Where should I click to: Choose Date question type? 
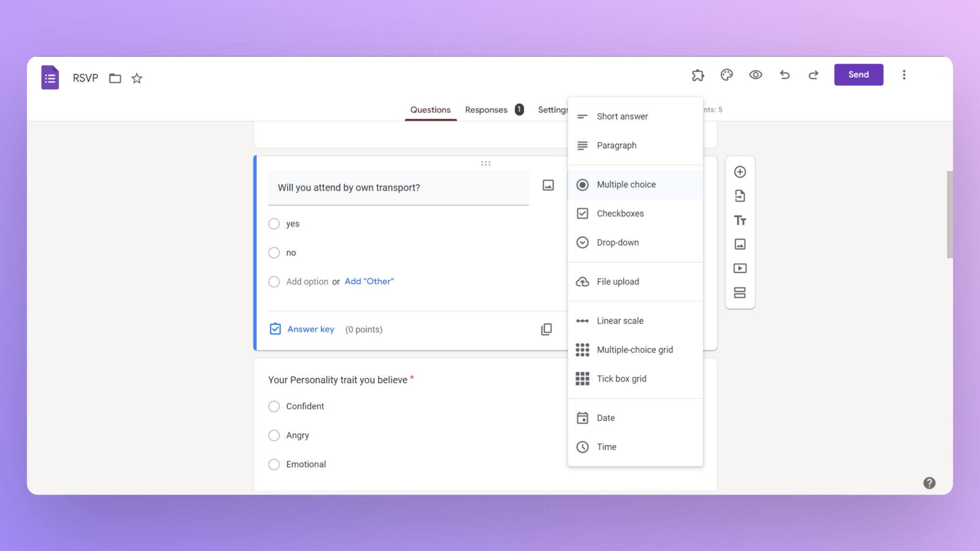coord(635,418)
